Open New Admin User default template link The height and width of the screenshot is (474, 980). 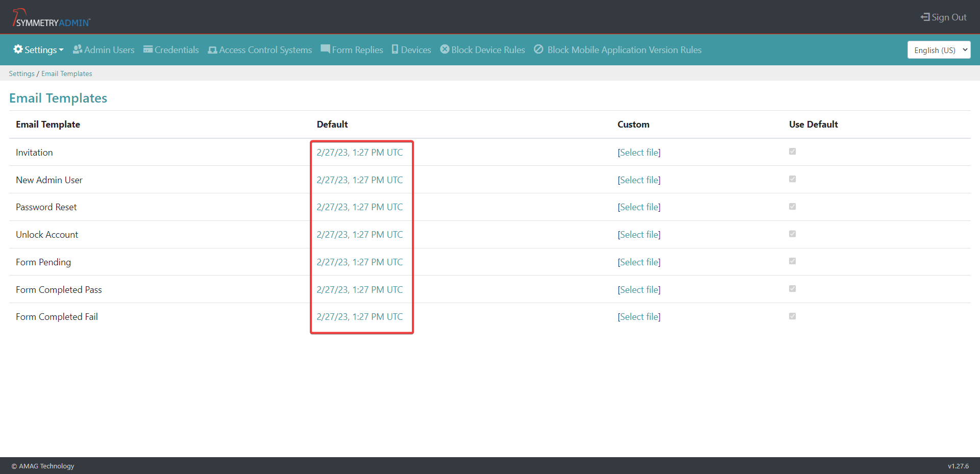tap(360, 180)
